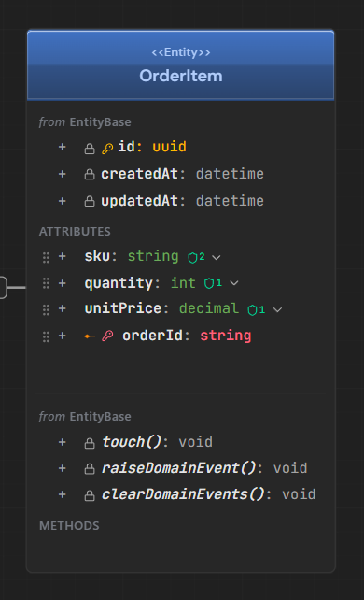Expand the quantity attribute chevron
Screen dimensions: 364x600
coord(234,283)
